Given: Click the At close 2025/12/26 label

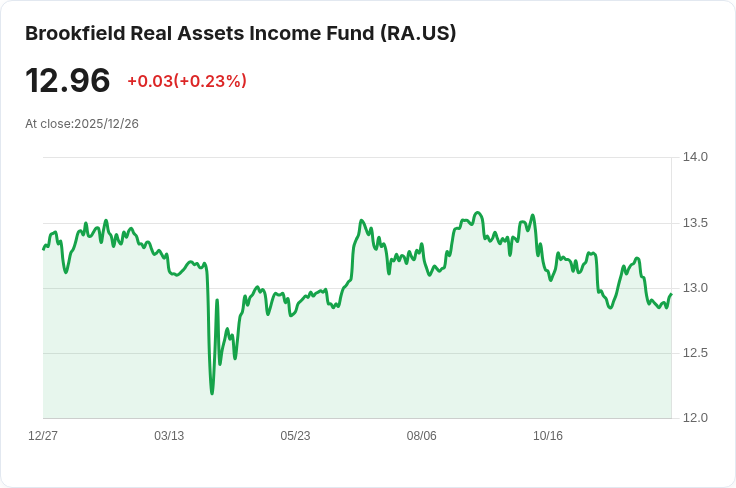Looking at the screenshot, I should pyautogui.click(x=82, y=124).
